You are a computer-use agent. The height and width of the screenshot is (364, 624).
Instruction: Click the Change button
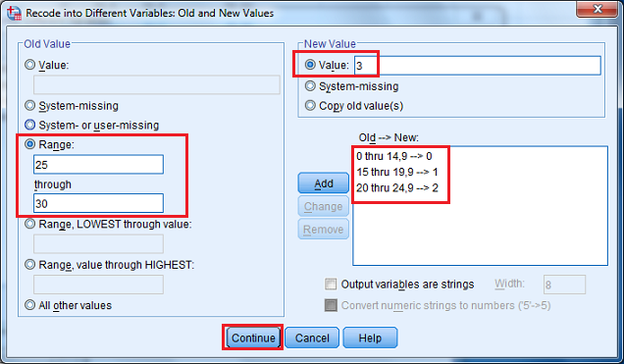coord(324,206)
